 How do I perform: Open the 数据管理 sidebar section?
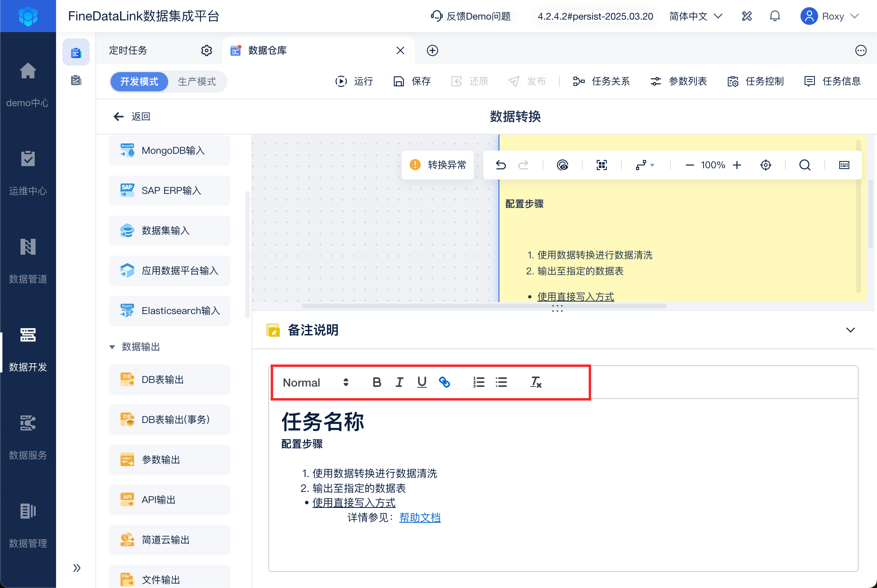(28, 526)
